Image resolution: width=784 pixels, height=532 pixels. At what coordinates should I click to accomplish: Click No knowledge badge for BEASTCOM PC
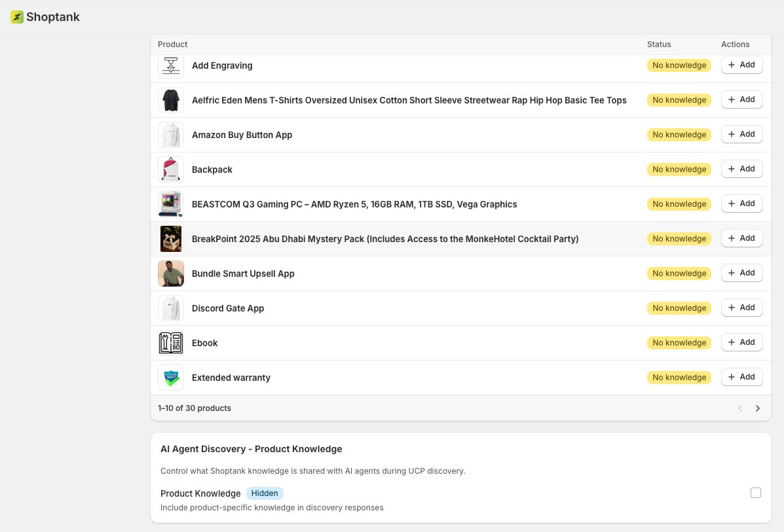point(679,204)
